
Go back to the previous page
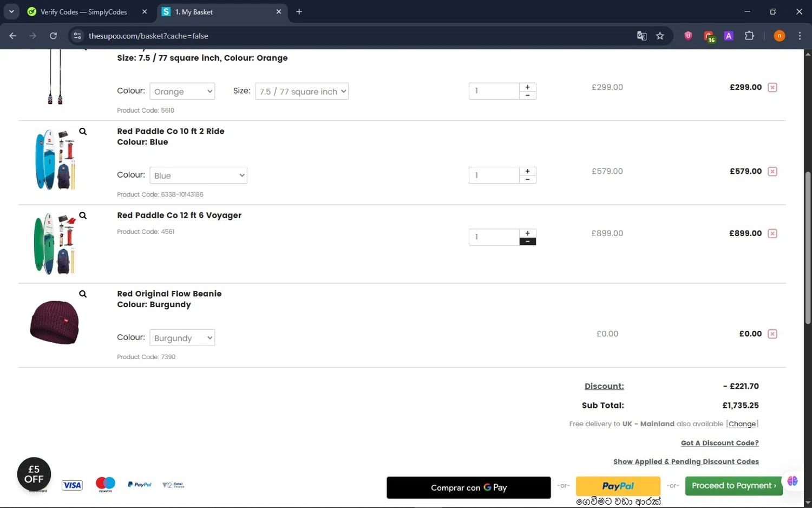[x=13, y=36]
